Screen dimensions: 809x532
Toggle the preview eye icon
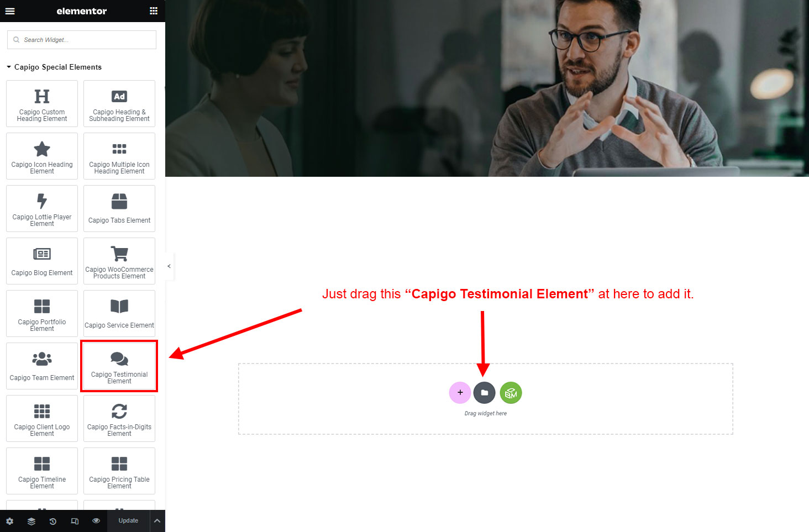pyautogui.click(x=96, y=521)
